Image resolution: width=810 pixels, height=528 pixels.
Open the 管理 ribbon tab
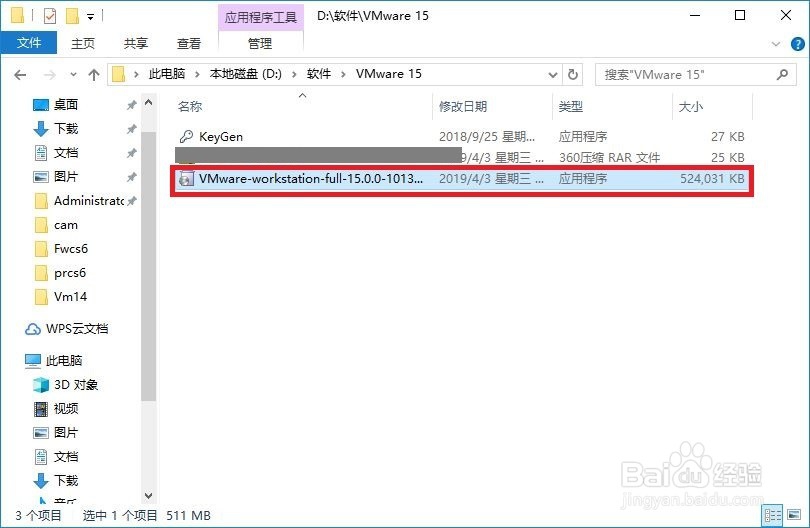(260, 43)
